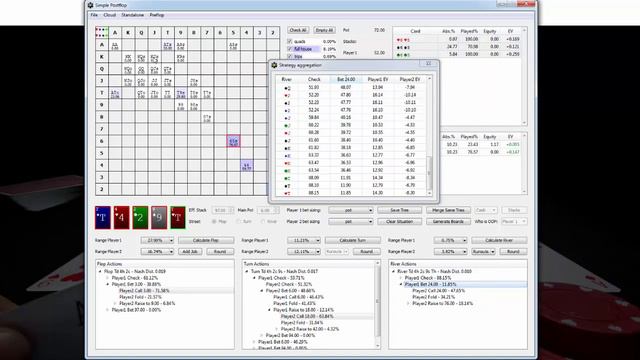Click the Calculate Turn button
Viewport: 640px width, 360px height.
tap(353, 240)
